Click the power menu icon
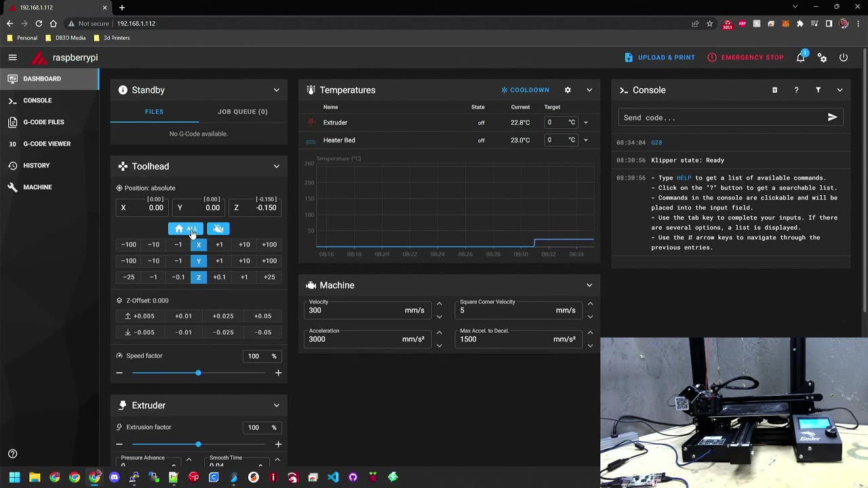Image resolution: width=868 pixels, height=488 pixels. pyautogui.click(x=844, y=58)
